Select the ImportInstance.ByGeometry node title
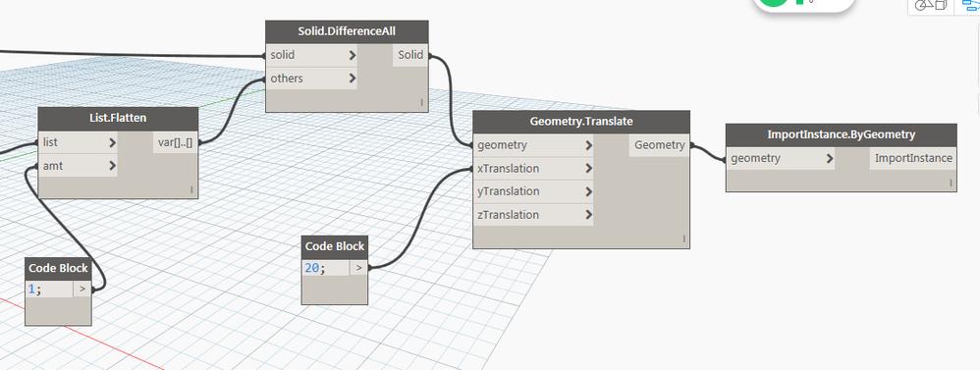 [x=842, y=134]
